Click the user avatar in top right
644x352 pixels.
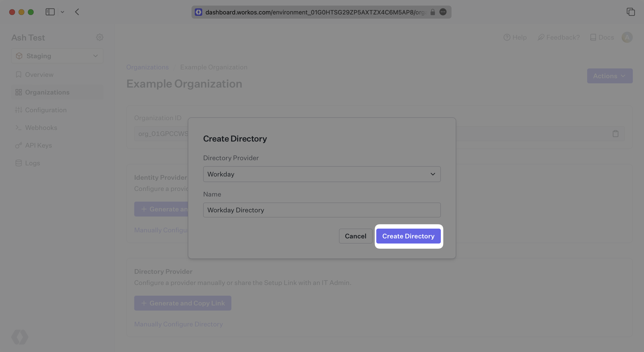[627, 37]
